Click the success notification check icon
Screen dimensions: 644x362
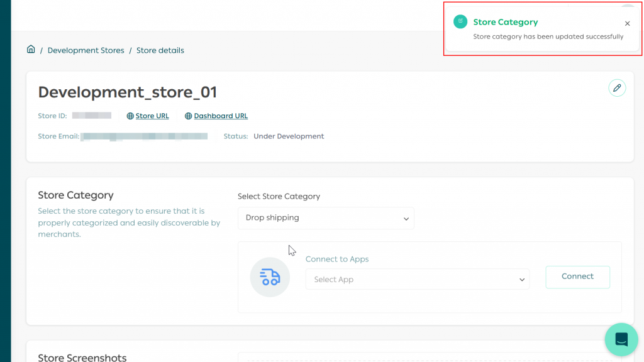click(x=460, y=21)
